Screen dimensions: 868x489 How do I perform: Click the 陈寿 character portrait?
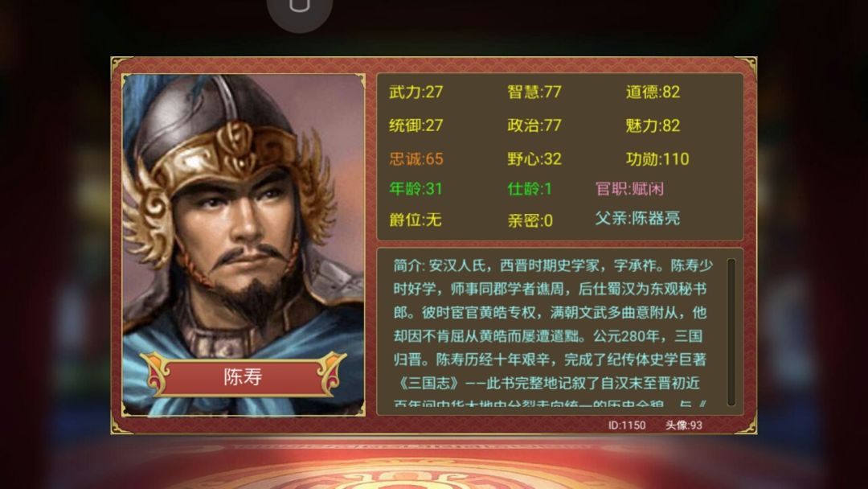[x=243, y=244]
